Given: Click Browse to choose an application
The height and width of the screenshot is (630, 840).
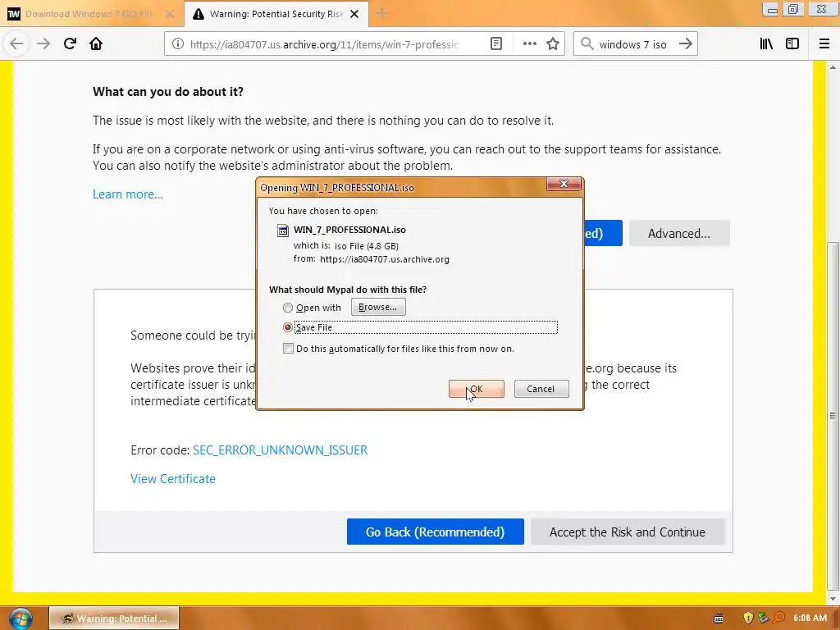Looking at the screenshot, I should point(378,307).
